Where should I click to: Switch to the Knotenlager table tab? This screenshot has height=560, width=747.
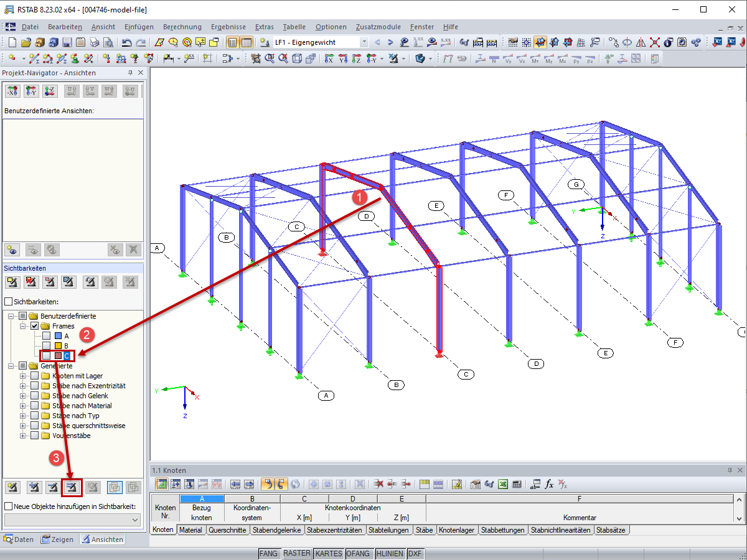pos(456,530)
